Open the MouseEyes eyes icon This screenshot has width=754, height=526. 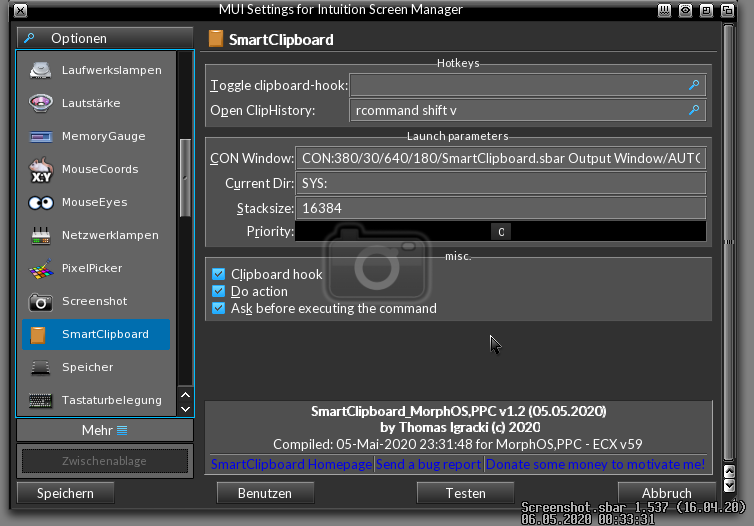[x=41, y=202]
